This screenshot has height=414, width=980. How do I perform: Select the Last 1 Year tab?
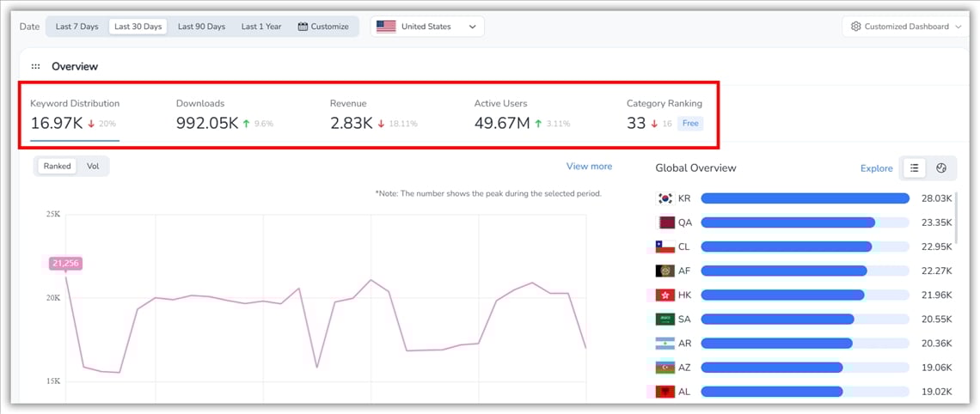point(260,27)
